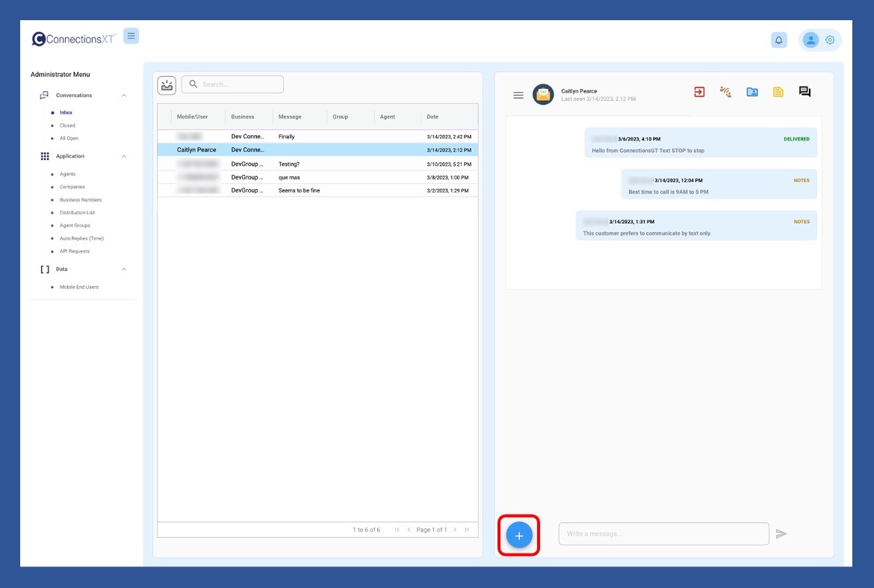The image size is (874, 588).
Task: Open the settings gear icon
Action: (830, 40)
